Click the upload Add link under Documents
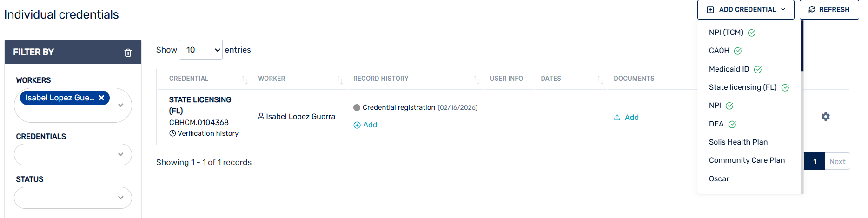This screenshot has width=868, height=218. [x=626, y=118]
